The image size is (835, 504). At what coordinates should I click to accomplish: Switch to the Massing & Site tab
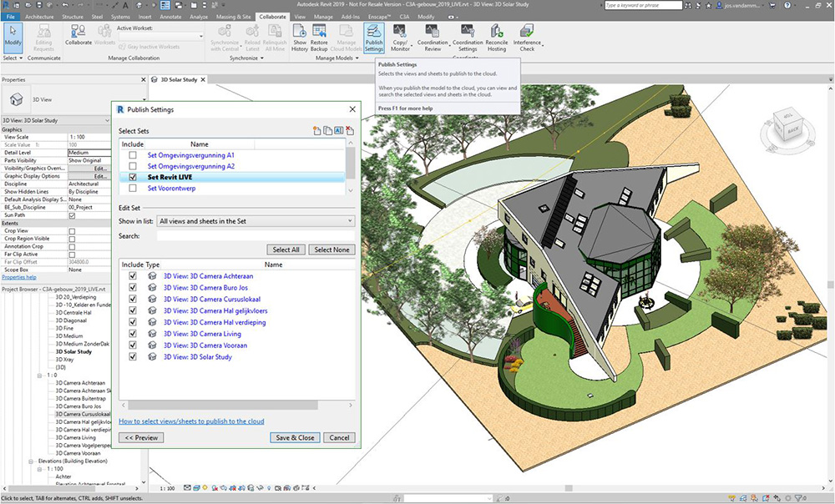click(x=233, y=17)
